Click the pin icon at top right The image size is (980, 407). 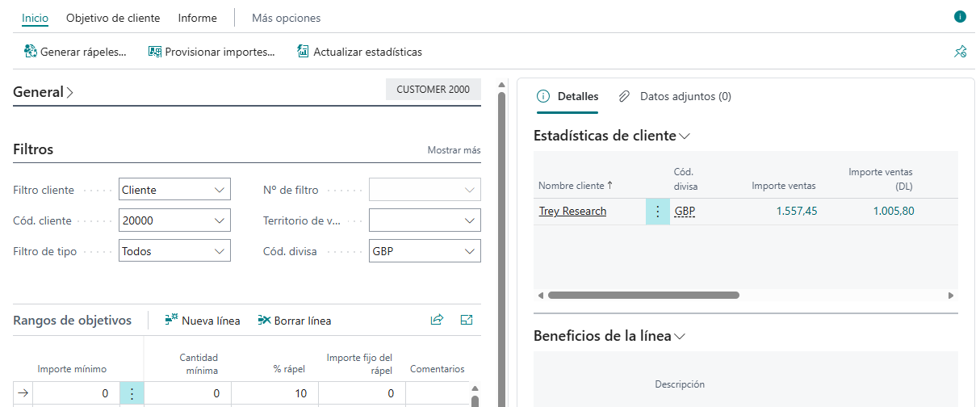point(960,52)
